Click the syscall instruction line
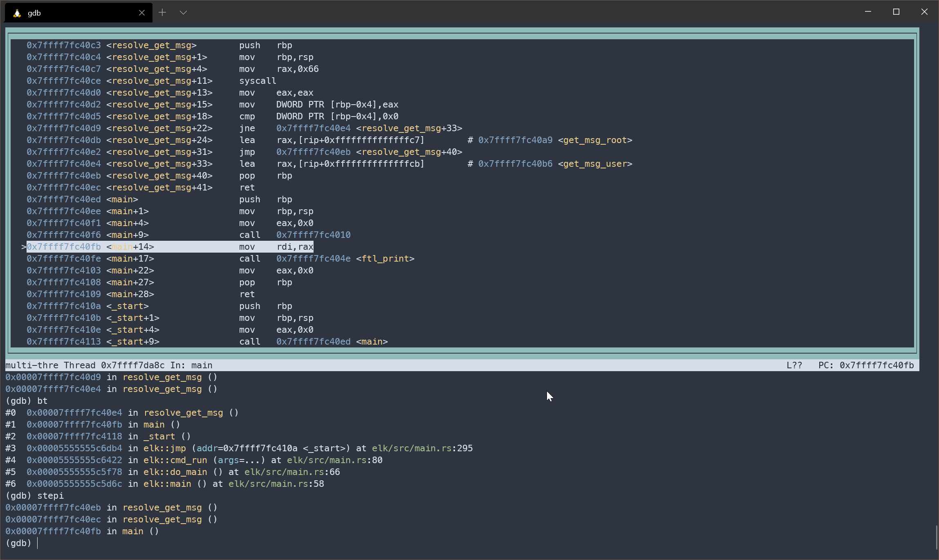 click(258, 81)
